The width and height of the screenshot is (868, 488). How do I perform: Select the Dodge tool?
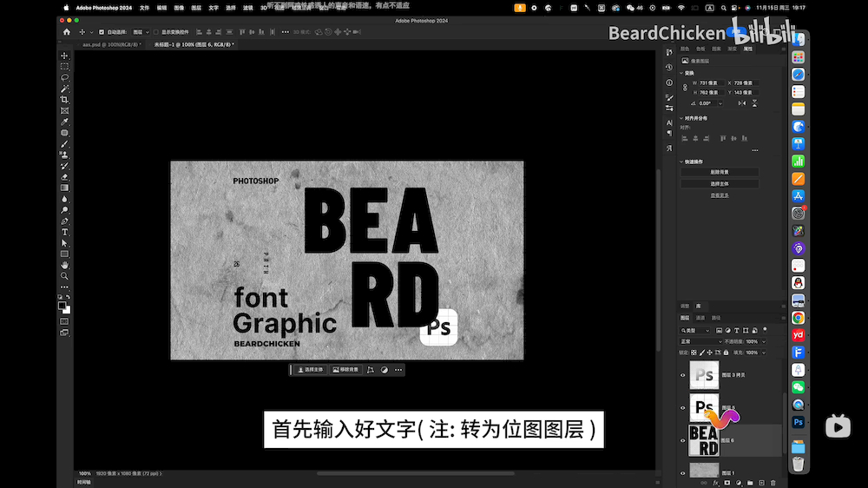(65, 210)
